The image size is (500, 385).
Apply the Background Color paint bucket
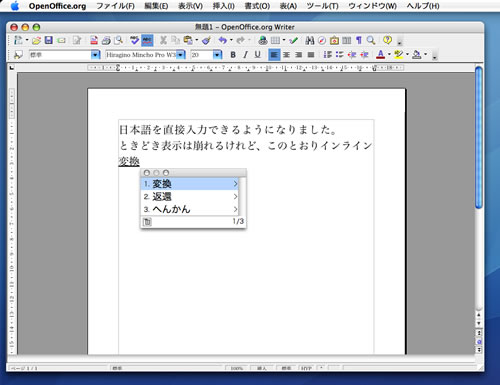417,55
